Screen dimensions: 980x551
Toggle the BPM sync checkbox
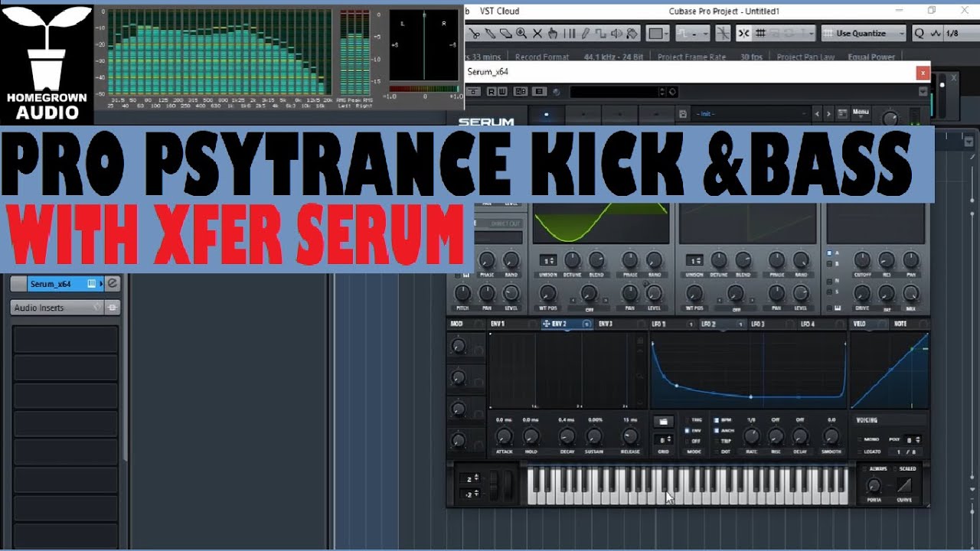[716, 420]
